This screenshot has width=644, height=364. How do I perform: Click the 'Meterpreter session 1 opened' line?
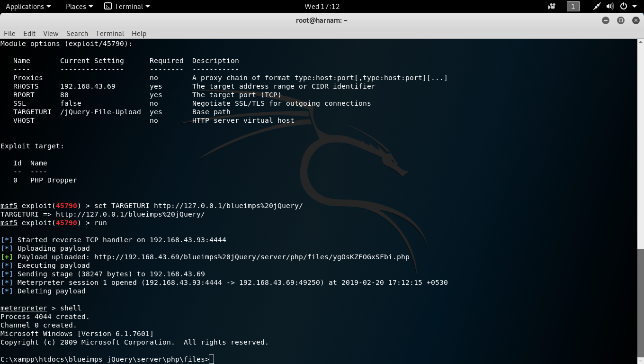(x=224, y=282)
